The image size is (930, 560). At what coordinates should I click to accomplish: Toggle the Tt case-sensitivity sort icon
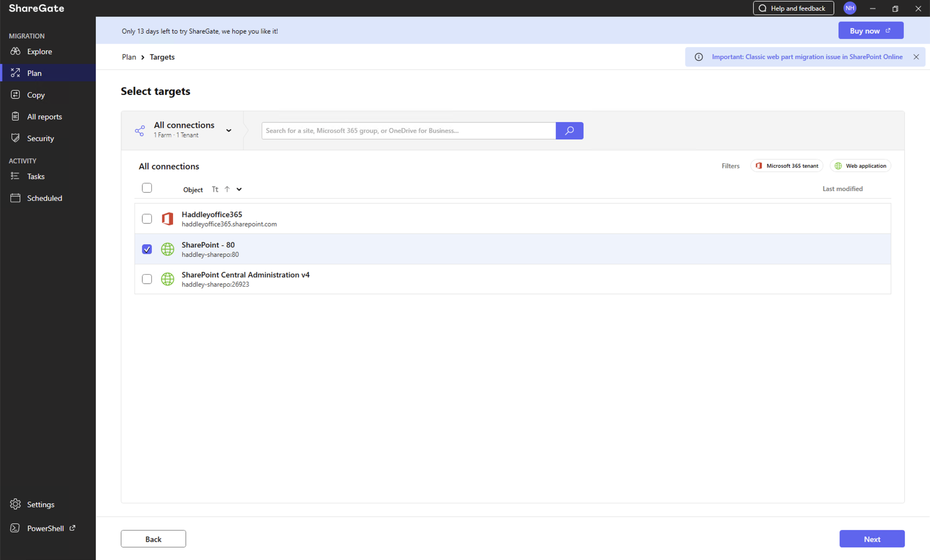click(x=215, y=189)
